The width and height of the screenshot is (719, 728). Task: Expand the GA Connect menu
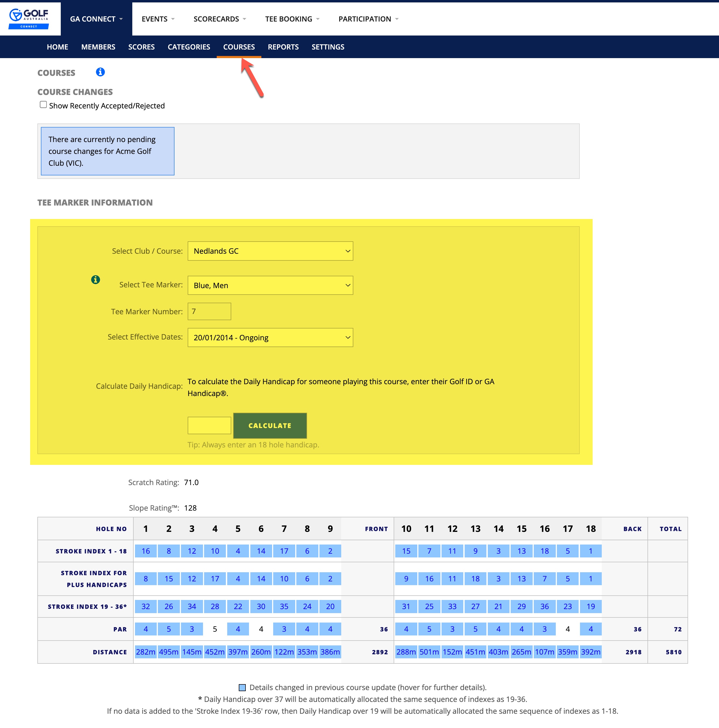97,19
